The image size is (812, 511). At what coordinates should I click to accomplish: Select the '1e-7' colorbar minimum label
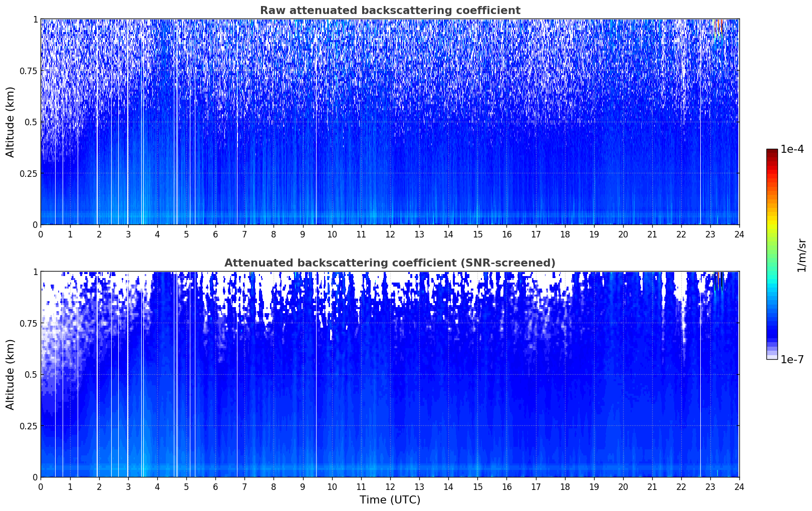[792, 359]
